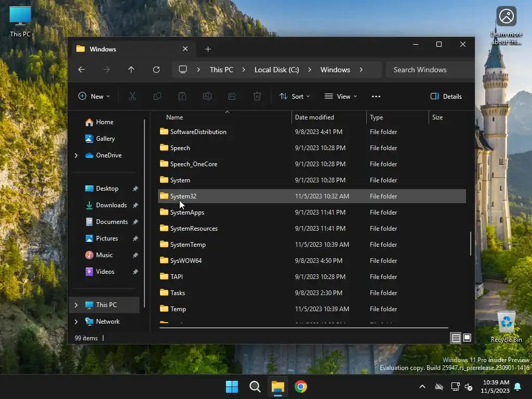Screen dimensions: 532x399
Task: Expand This PC tree node
Action: point(76,305)
